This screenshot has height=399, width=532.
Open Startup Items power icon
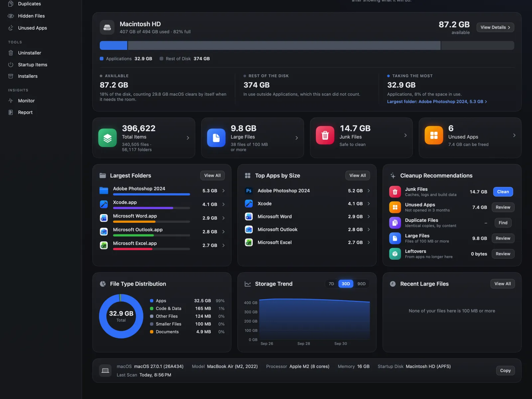click(11, 65)
